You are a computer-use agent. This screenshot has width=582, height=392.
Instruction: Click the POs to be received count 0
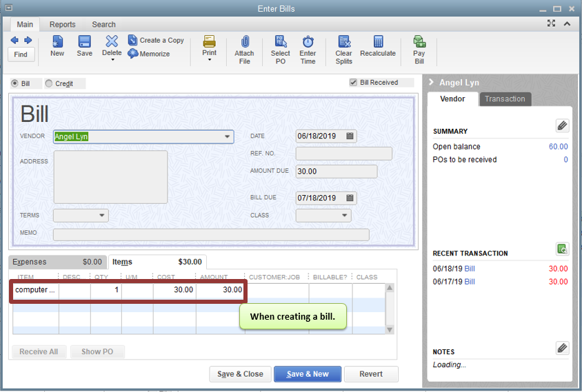pyautogui.click(x=565, y=159)
